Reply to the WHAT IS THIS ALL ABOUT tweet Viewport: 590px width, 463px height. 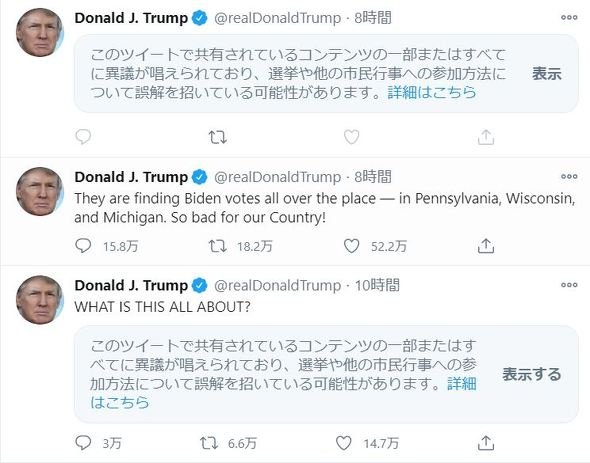click(83, 443)
